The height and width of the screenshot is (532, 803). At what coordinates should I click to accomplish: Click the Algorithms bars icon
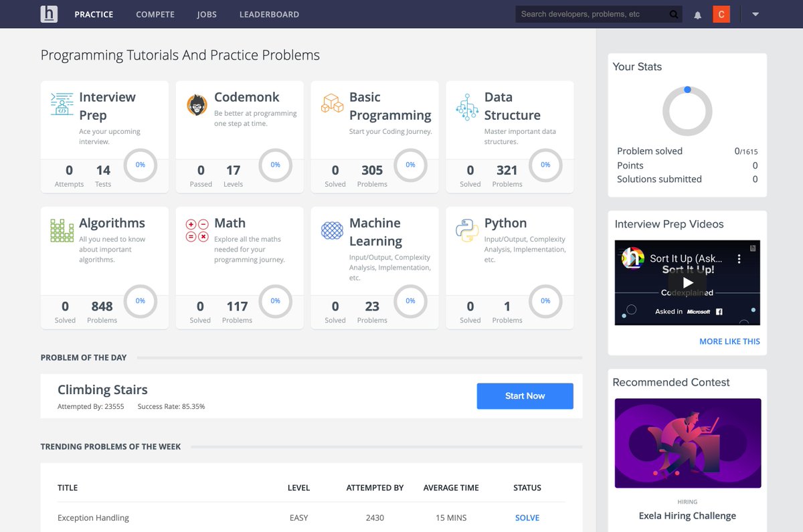(62, 230)
